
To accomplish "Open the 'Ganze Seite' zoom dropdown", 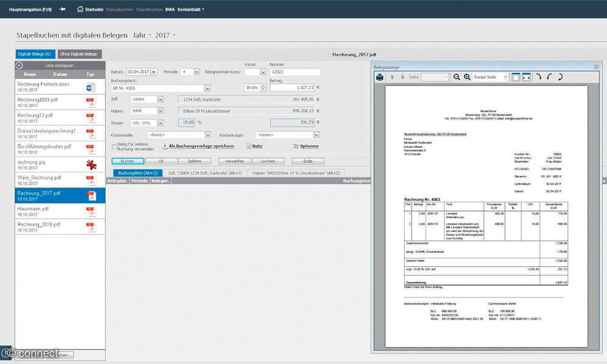I will (505, 77).
